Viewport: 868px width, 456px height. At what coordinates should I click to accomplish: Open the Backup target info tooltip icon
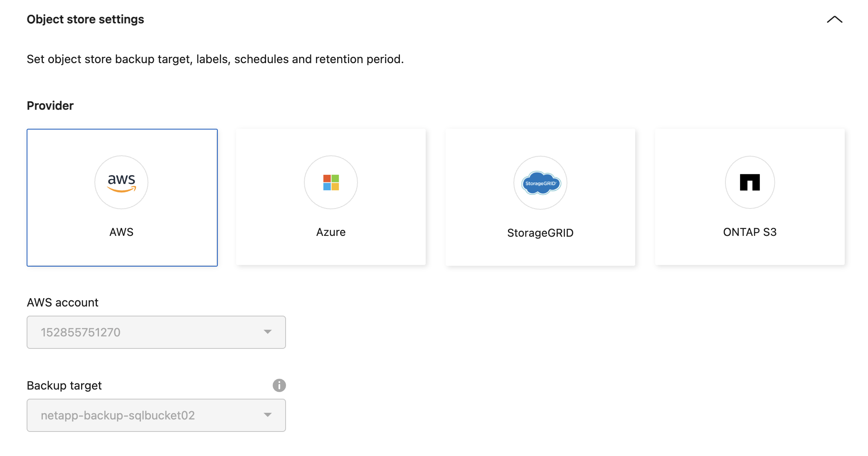tap(279, 385)
